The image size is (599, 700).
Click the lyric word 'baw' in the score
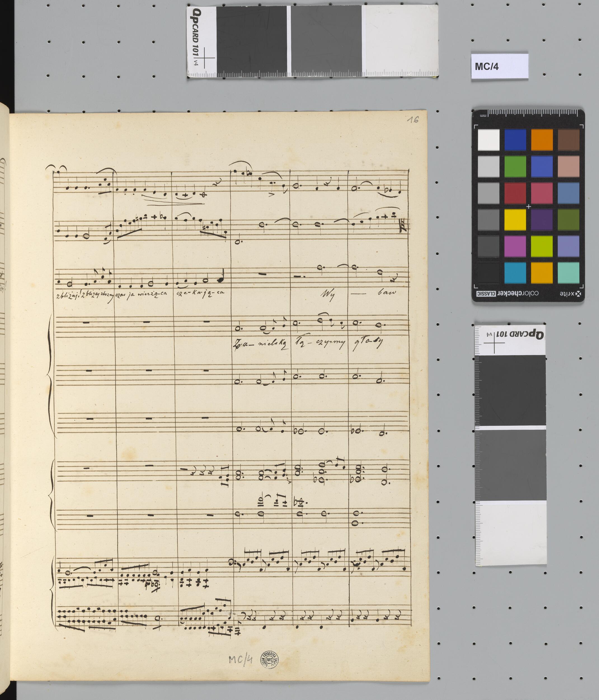point(387,292)
